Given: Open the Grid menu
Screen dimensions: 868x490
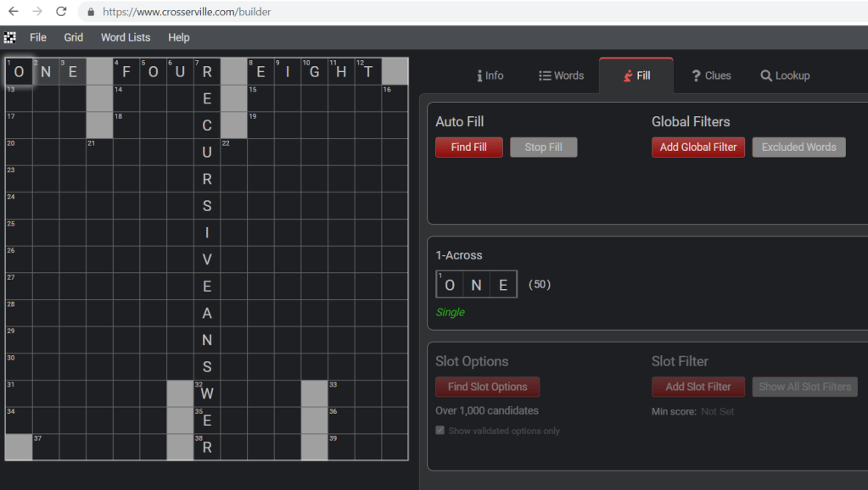Looking at the screenshot, I should [x=74, y=37].
